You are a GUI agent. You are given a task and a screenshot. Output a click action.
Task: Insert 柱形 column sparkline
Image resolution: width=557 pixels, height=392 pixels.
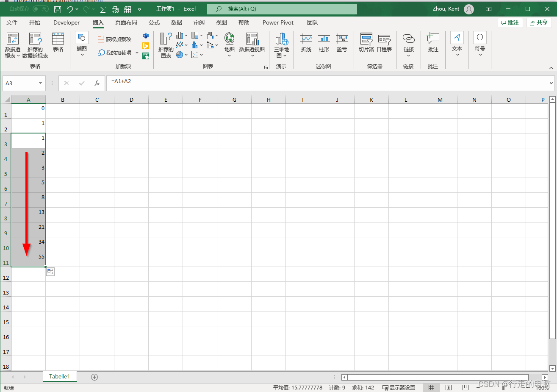click(x=324, y=42)
